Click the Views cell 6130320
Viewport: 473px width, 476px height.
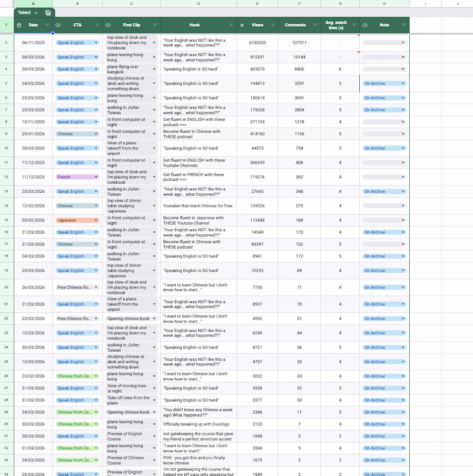[257, 42]
